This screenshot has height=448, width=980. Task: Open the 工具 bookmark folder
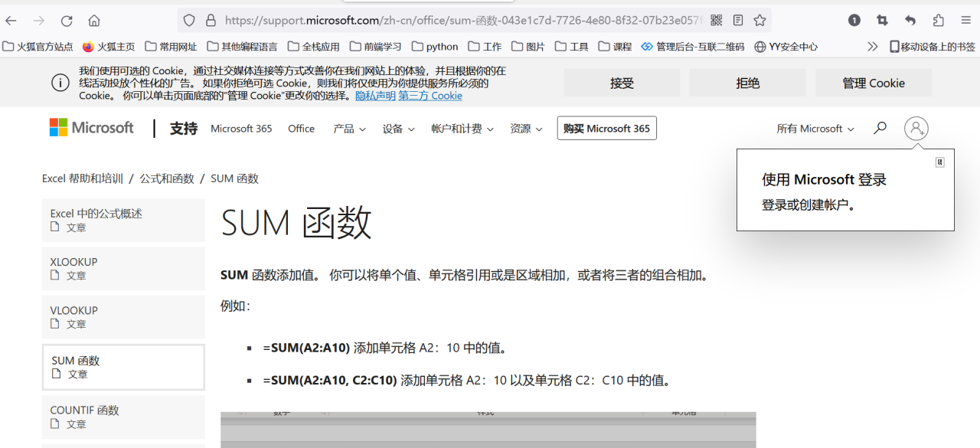(x=572, y=47)
